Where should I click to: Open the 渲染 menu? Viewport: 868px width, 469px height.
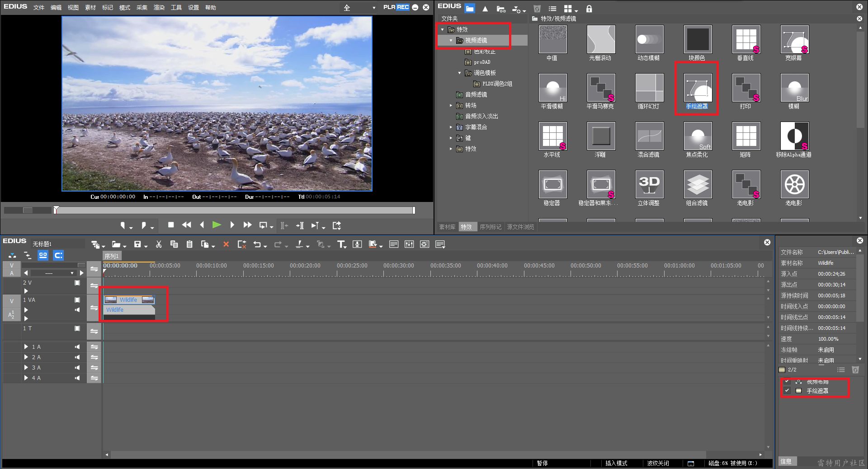(x=159, y=8)
